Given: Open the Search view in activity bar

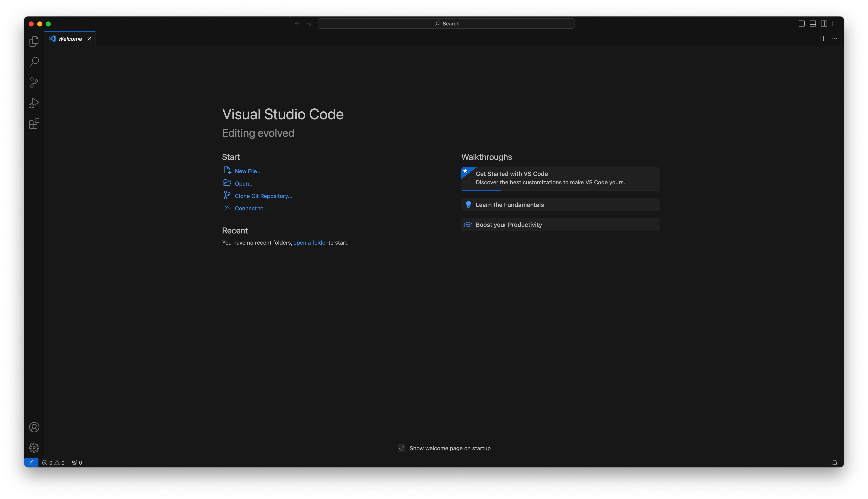Looking at the screenshot, I should click(x=34, y=62).
